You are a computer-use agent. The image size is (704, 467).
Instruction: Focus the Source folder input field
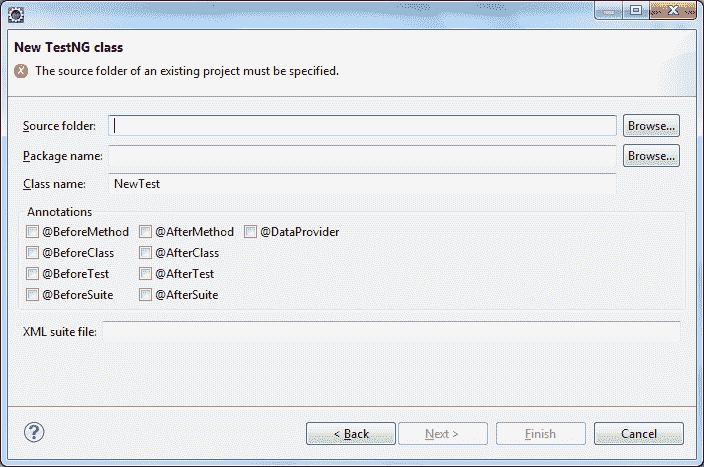click(x=362, y=126)
